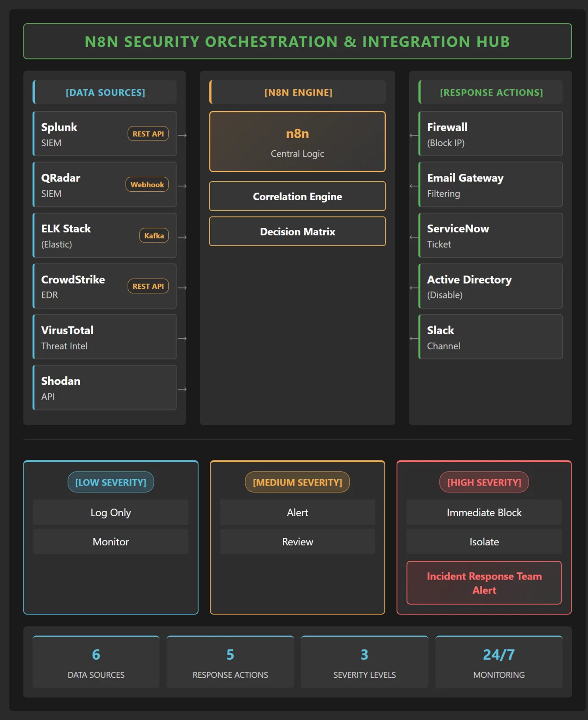588x720 pixels.
Task: Click the arrow next to ELK Stack
Action: click(x=182, y=237)
